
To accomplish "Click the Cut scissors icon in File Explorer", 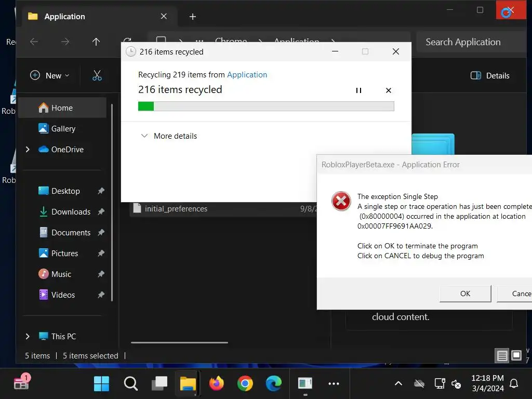I will click(97, 75).
